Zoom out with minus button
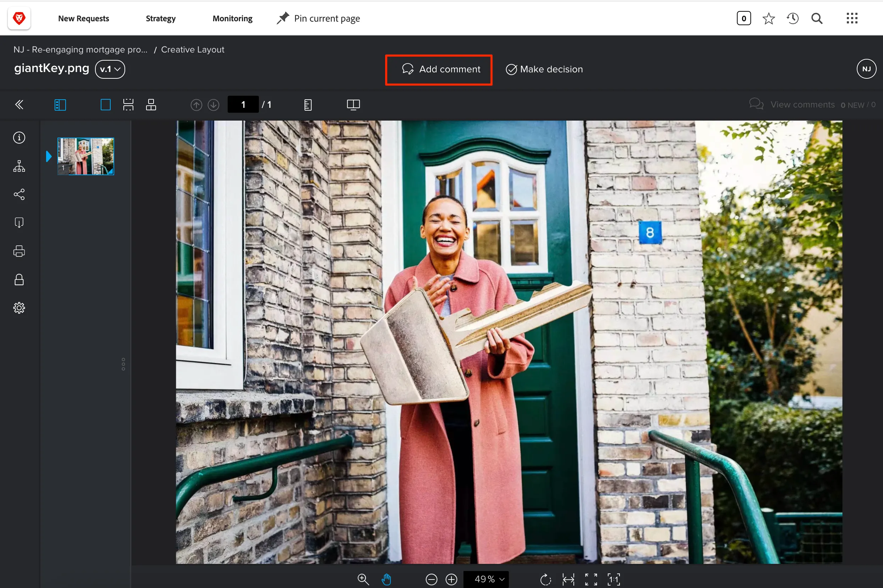The width and height of the screenshot is (883, 588). click(x=432, y=579)
